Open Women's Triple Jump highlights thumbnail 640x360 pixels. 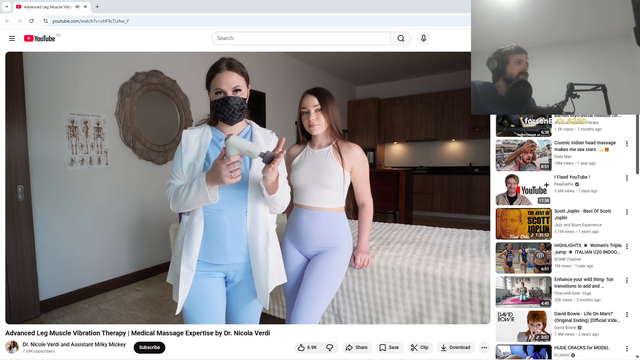pos(524,258)
